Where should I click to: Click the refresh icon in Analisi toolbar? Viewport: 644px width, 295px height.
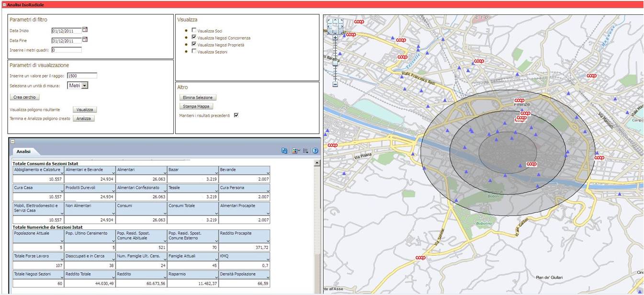[284, 151]
